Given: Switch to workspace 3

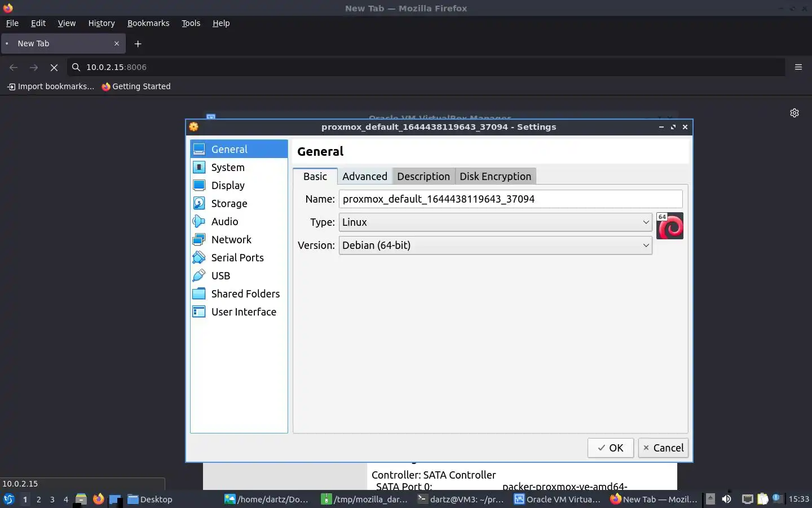Looking at the screenshot, I should click(x=52, y=499).
